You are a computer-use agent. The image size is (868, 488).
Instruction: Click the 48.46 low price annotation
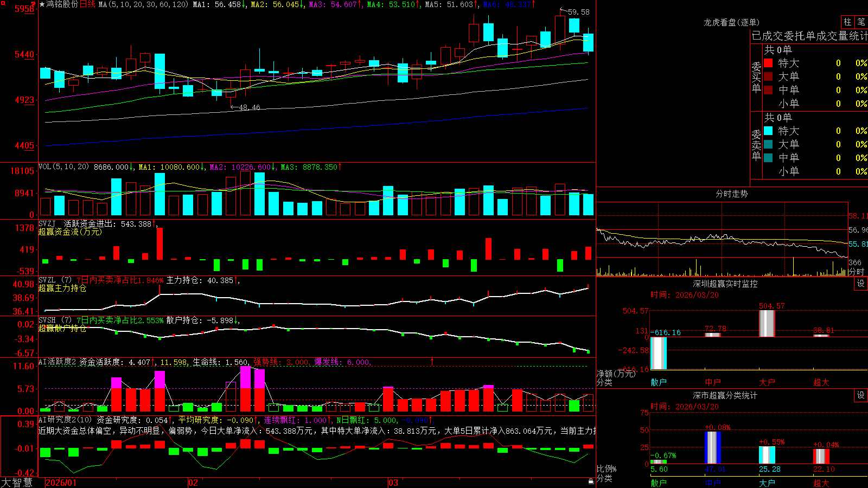point(250,107)
